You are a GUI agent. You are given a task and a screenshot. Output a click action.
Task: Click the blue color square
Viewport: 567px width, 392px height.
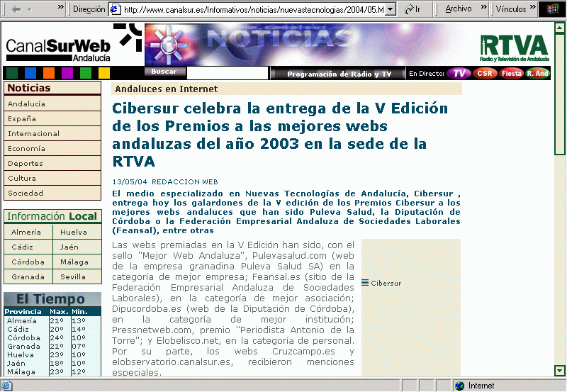pos(30,73)
